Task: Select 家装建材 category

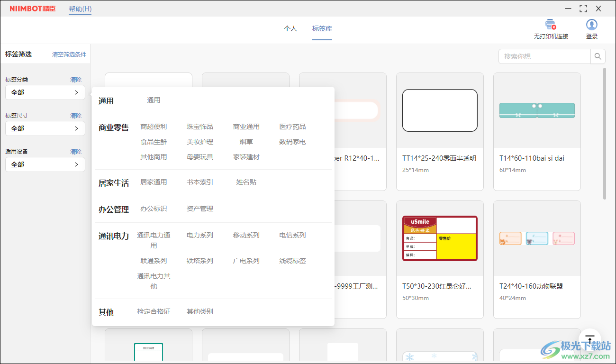Action: 246,157
